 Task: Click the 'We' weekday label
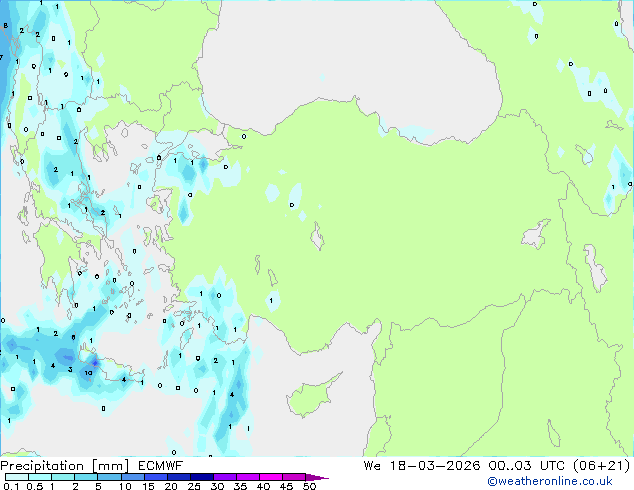click(372, 466)
